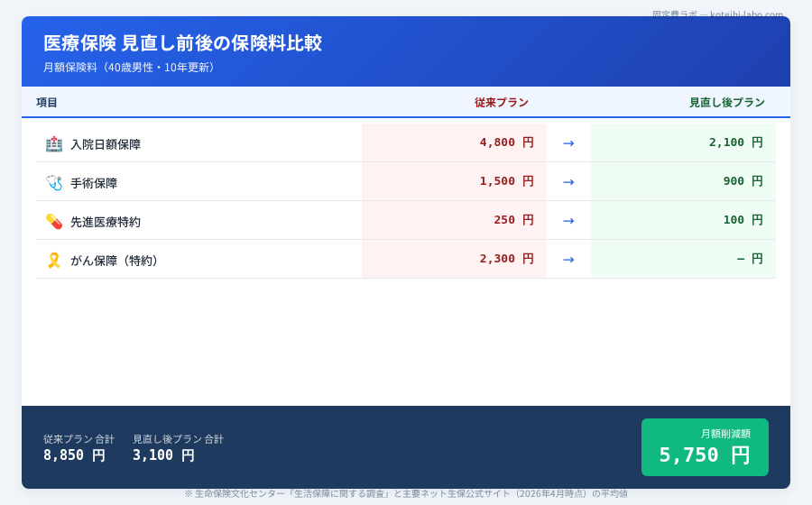This screenshot has height=505, width=812.
Task: Click the green 月額削減額 5,750 円 badge
Action: tap(705, 447)
